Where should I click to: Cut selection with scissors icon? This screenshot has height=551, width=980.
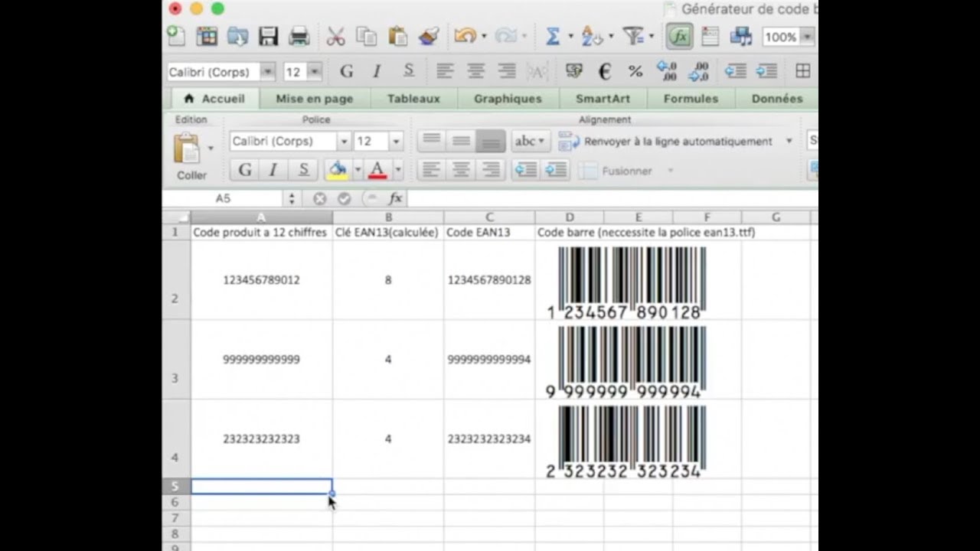[336, 36]
